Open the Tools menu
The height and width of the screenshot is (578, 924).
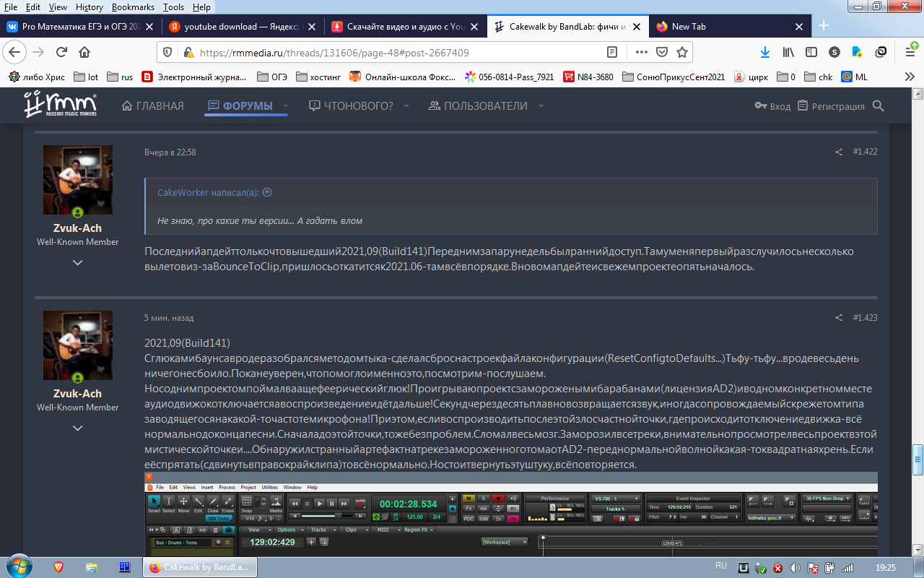coord(174,7)
